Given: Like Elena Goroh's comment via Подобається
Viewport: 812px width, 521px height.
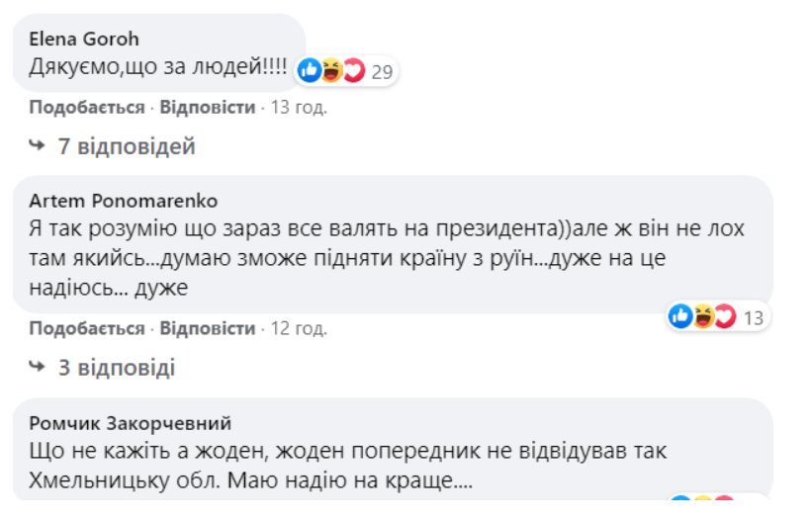Looking at the screenshot, I should point(87,107).
